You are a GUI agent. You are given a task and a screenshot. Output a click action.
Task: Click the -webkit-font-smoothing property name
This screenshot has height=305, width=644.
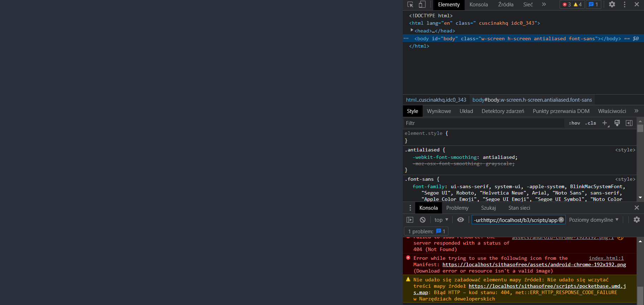click(445, 157)
